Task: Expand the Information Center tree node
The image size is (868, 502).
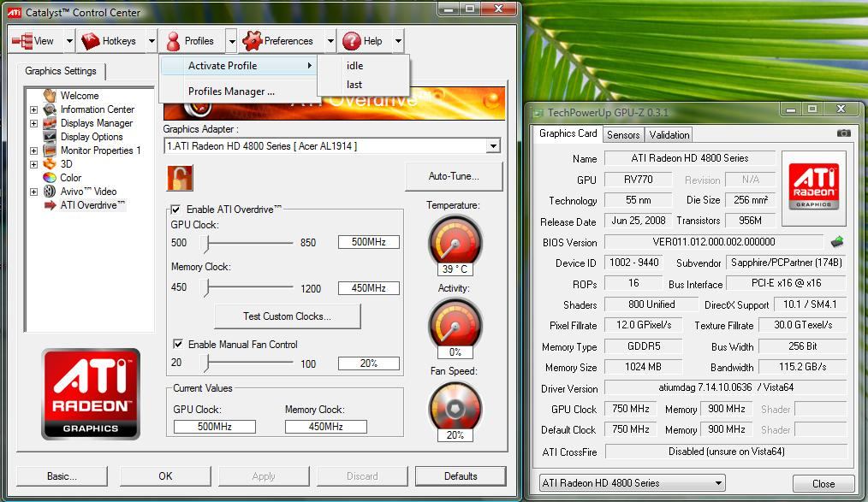Action: pyautogui.click(x=33, y=109)
